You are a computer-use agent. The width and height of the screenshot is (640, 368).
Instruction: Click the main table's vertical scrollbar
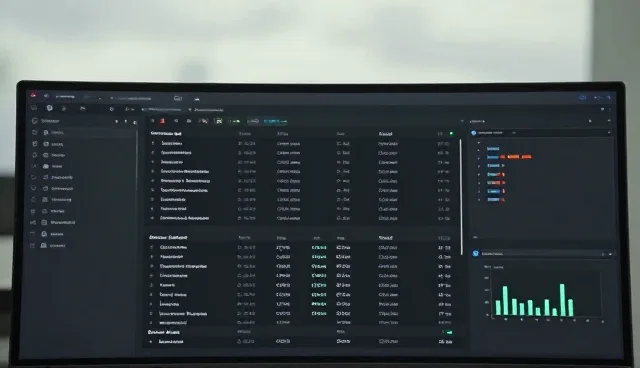coord(461,197)
